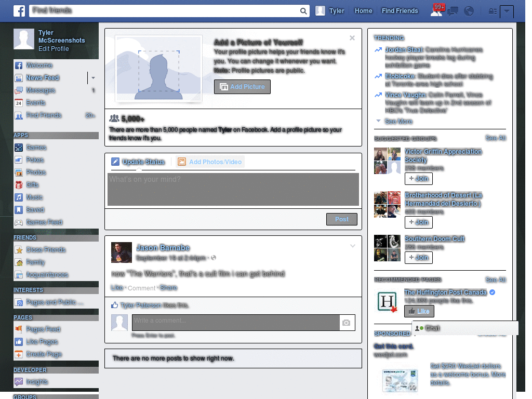Join Southern Doom Cult group

tap(418, 258)
